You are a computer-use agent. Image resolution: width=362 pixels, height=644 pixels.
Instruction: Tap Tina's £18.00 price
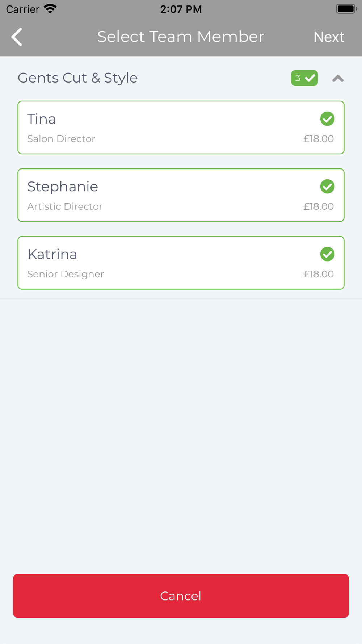pyautogui.click(x=319, y=139)
